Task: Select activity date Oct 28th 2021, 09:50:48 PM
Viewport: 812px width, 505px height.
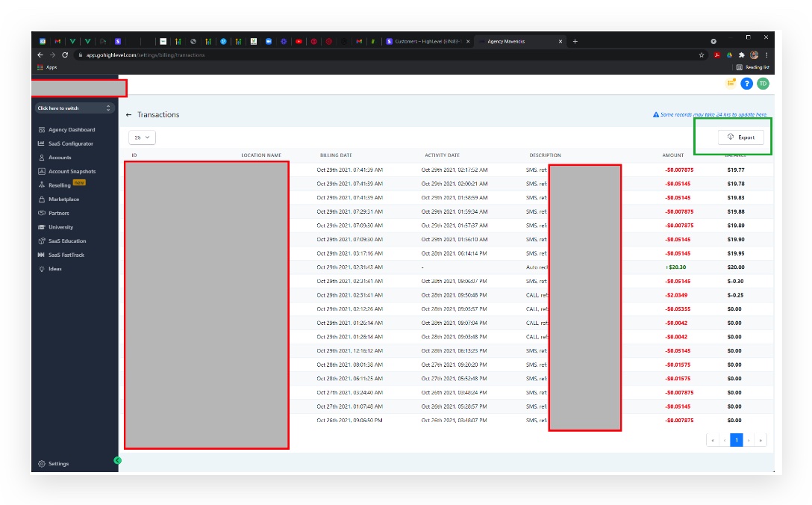Action: (455, 296)
